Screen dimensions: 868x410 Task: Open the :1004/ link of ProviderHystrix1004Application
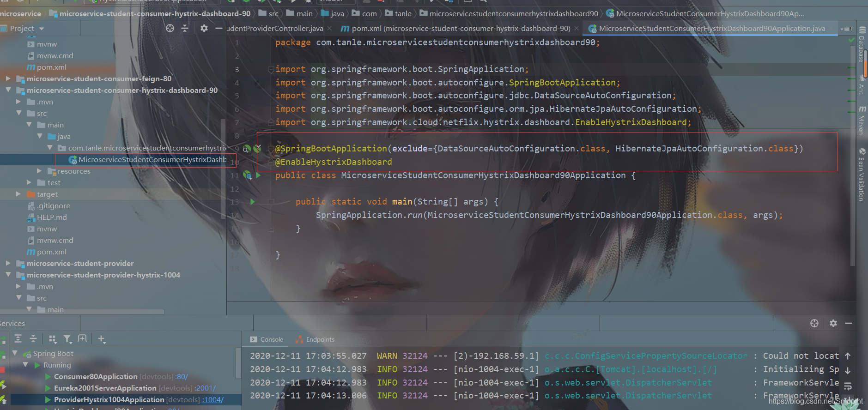click(x=212, y=399)
